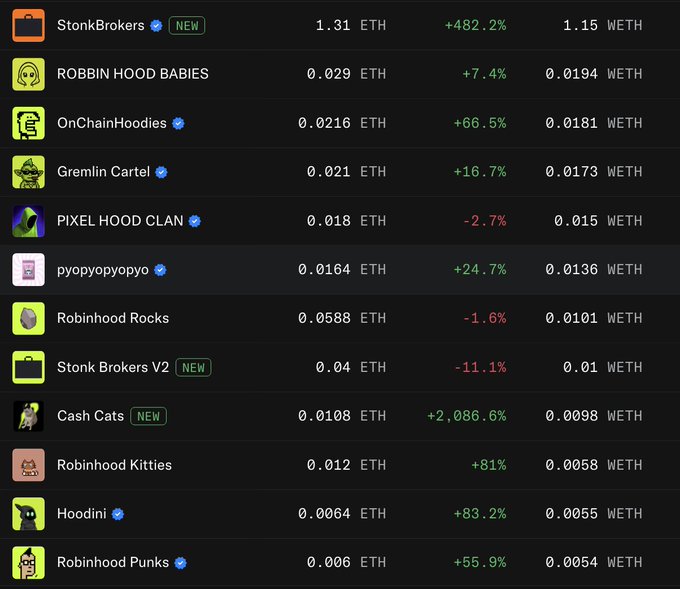The width and height of the screenshot is (680, 589).
Task: Click the 0.0108 ETH value
Action: (x=342, y=416)
